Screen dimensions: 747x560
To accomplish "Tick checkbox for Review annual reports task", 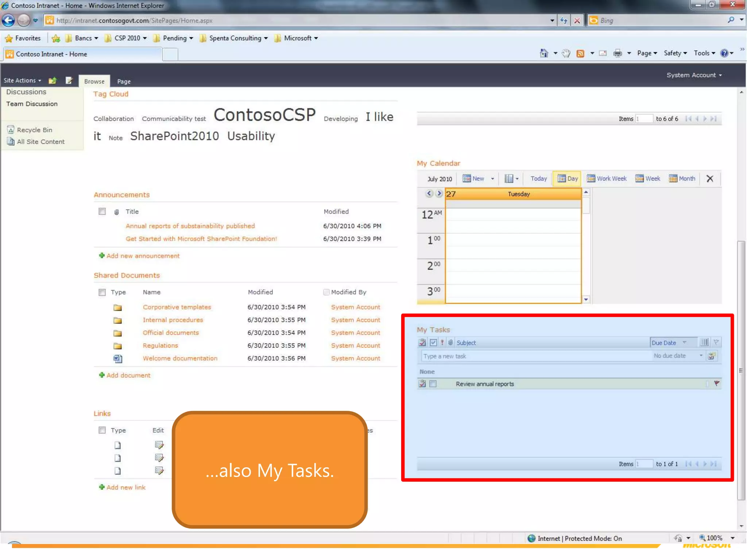I will [433, 384].
